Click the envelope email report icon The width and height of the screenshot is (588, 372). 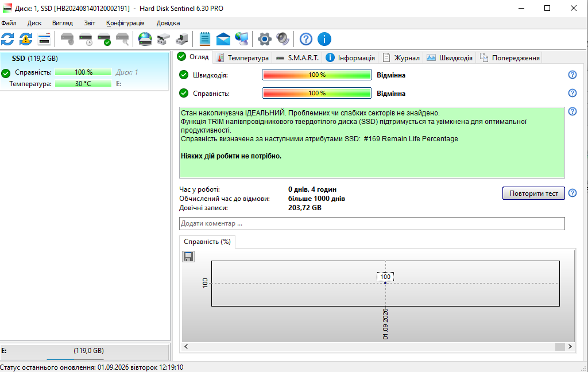(223, 39)
